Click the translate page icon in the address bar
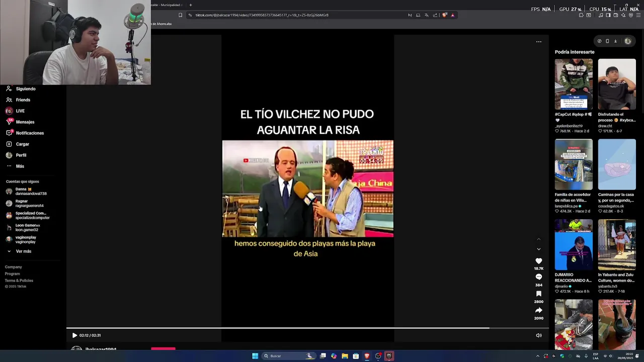This screenshot has height=362, width=644. click(426, 15)
